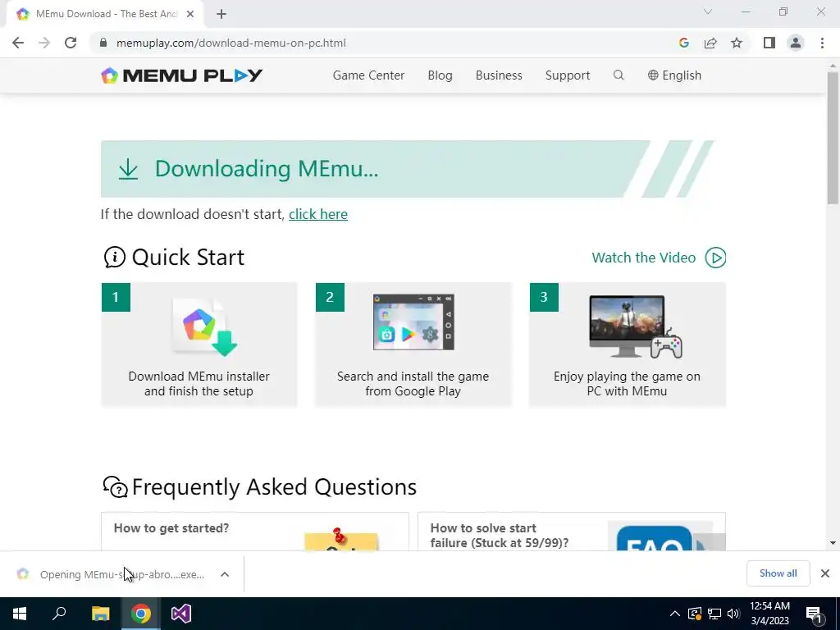Select the PC gaming monitor image
The width and height of the screenshot is (840, 630).
pyautogui.click(x=636, y=326)
